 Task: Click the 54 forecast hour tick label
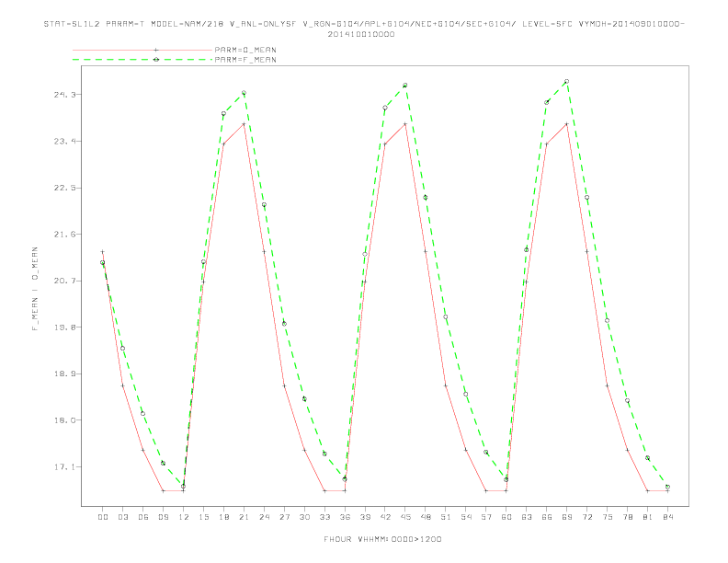(x=466, y=517)
